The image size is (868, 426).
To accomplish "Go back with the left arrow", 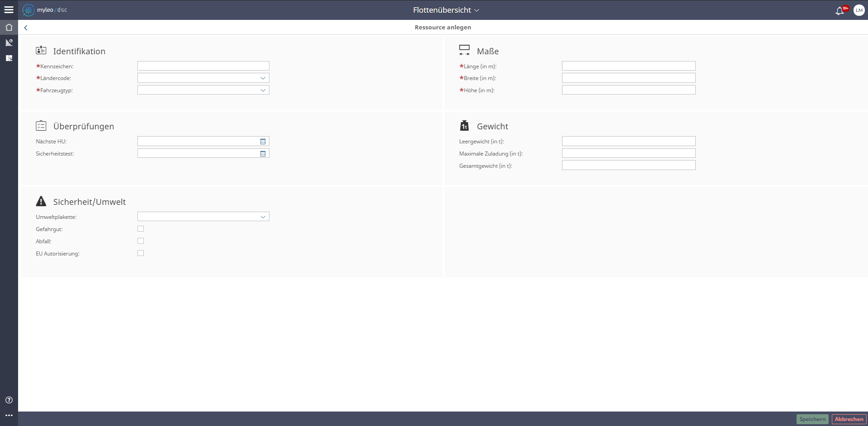I will coord(26,28).
